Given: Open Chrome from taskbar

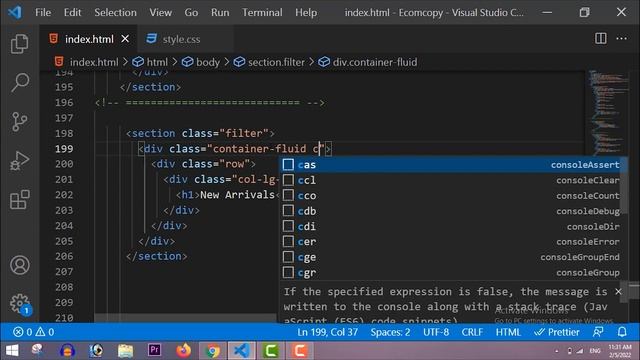Looking at the screenshot, I should pos(212,350).
